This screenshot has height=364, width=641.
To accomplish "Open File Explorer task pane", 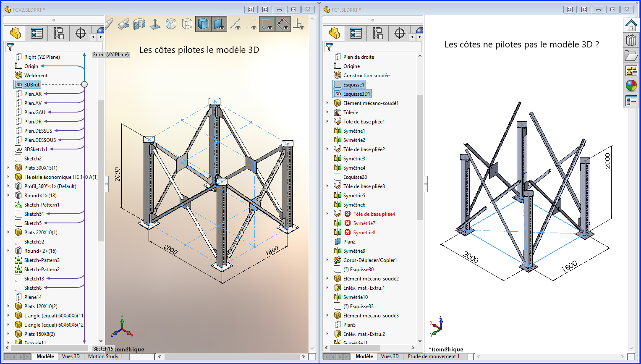I will coord(631,55).
